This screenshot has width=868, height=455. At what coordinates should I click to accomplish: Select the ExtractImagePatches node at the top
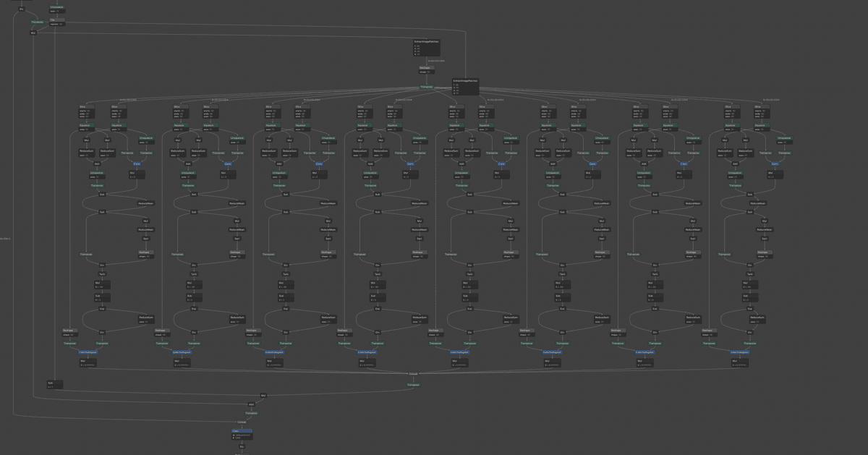427,45
